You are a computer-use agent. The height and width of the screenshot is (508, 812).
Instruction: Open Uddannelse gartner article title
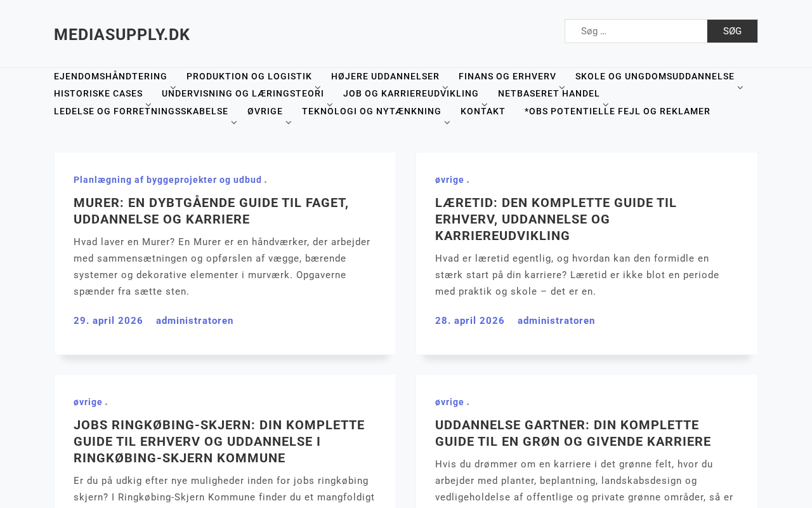(573, 433)
